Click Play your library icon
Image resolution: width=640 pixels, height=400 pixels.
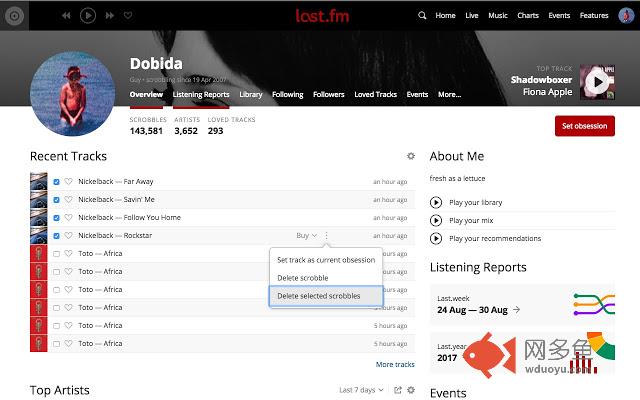436,202
